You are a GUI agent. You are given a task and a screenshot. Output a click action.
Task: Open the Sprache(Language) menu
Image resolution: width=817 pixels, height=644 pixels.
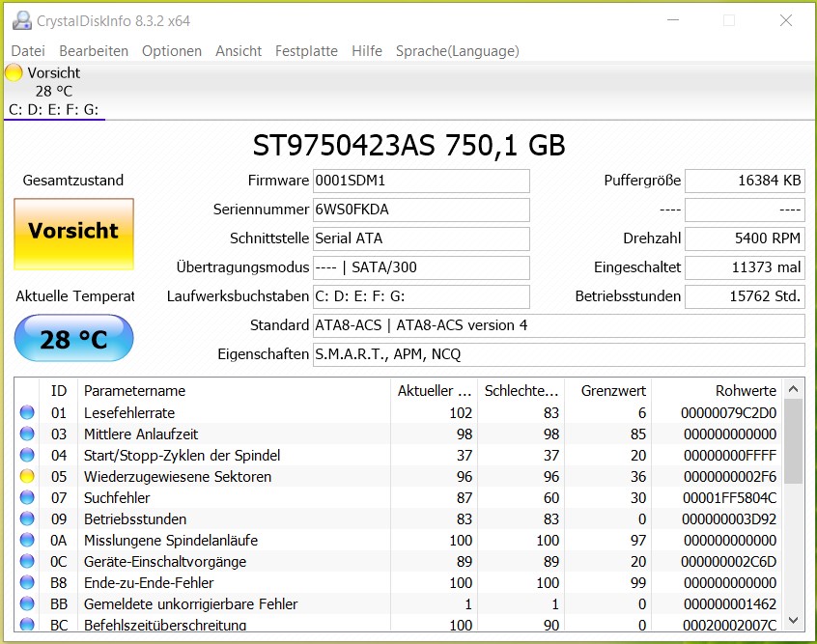coord(458,51)
